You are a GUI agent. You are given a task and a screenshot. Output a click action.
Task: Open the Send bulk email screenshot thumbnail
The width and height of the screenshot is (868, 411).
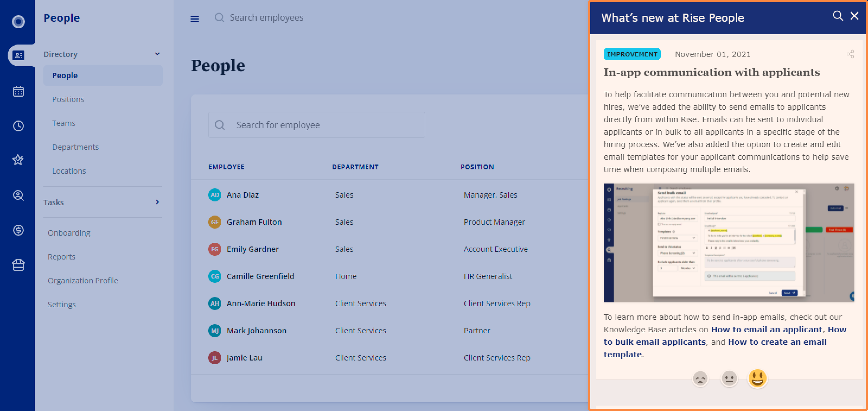click(x=729, y=243)
